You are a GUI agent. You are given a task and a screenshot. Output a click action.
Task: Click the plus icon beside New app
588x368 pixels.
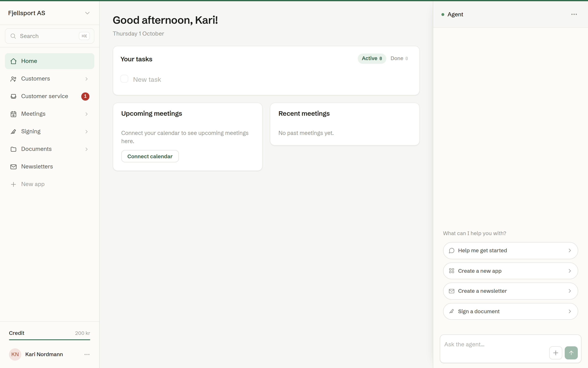click(x=14, y=184)
